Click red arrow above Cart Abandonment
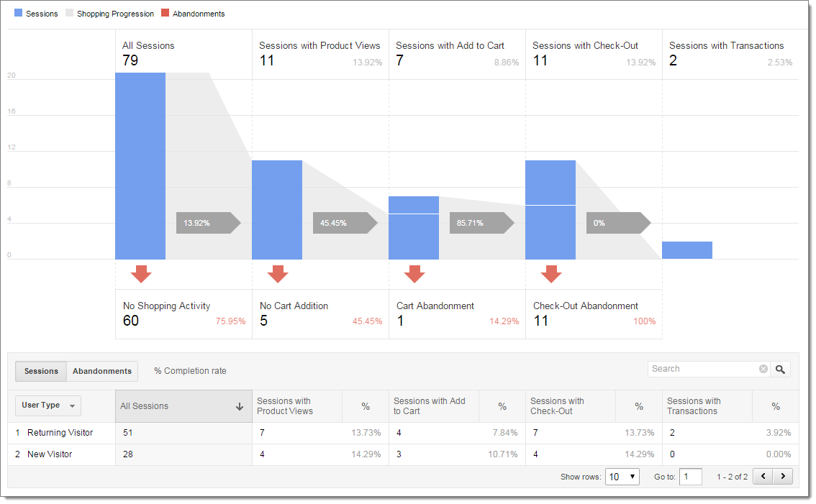 click(414, 274)
